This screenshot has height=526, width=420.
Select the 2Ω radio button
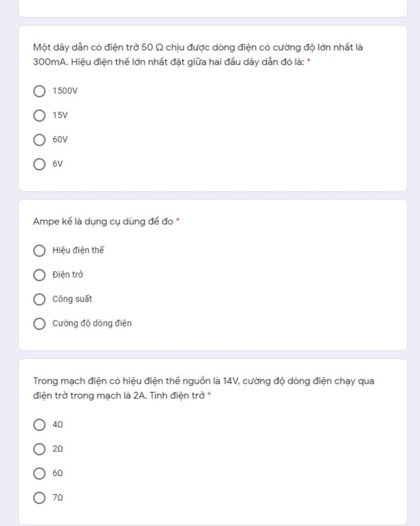[x=39, y=449]
